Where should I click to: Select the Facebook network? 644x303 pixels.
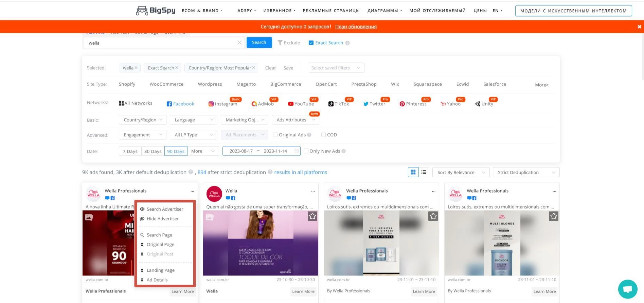click(180, 104)
